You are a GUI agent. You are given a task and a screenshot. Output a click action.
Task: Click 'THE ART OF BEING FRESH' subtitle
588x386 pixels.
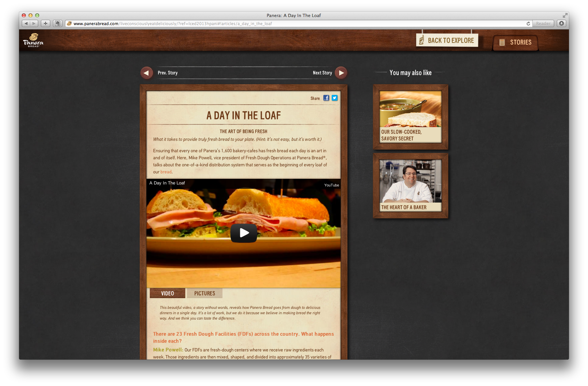pyautogui.click(x=244, y=131)
